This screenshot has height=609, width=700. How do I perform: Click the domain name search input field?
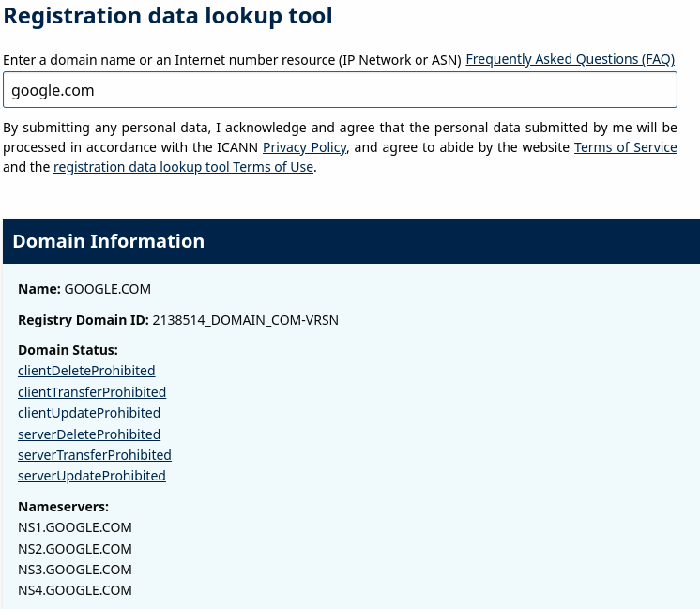(x=340, y=90)
